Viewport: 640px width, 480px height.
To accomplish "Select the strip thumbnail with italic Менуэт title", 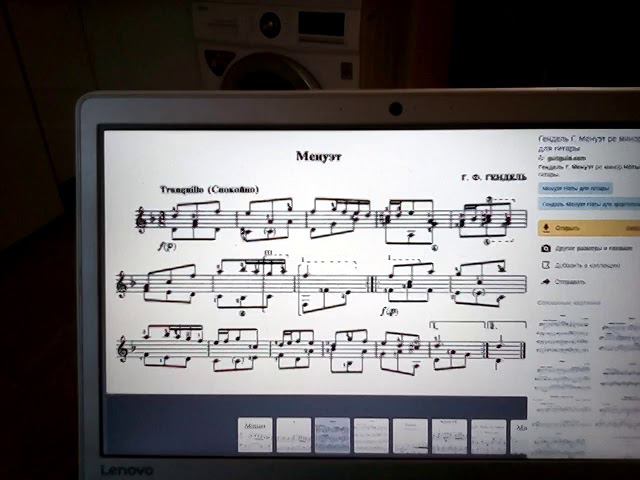I will [x=255, y=435].
